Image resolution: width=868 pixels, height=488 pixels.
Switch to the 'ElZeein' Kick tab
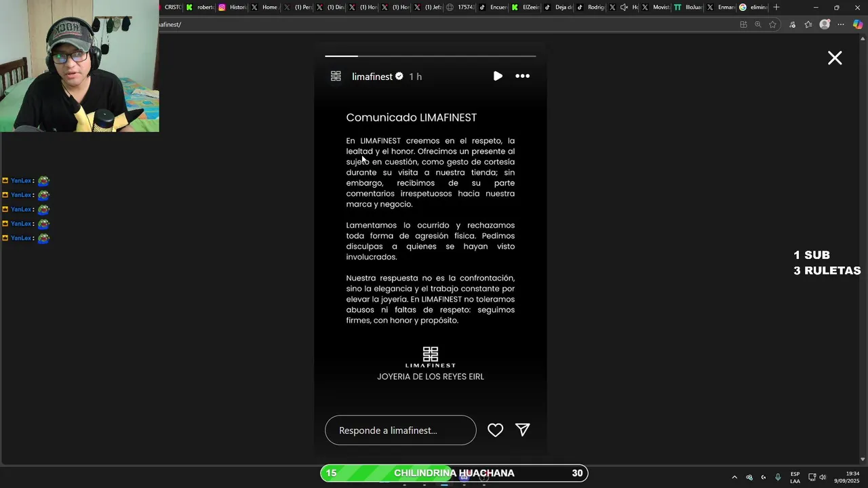(526, 7)
